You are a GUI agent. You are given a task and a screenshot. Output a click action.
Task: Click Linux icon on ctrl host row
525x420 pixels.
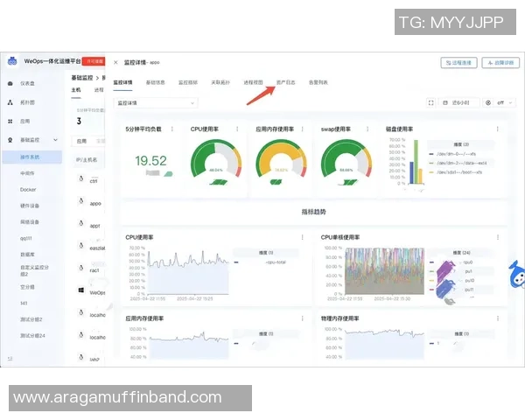point(81,178)
